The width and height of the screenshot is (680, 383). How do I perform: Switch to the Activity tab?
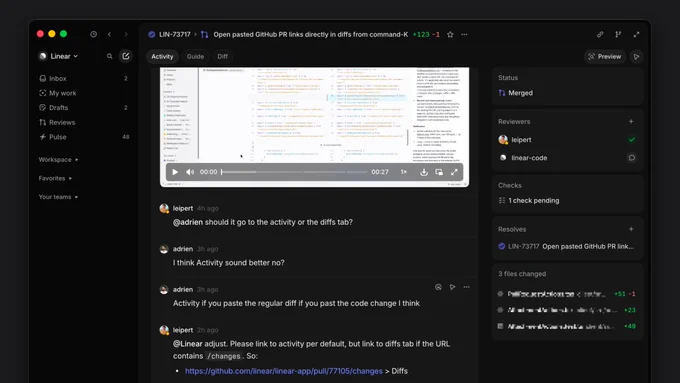click(x=162, y=56)
